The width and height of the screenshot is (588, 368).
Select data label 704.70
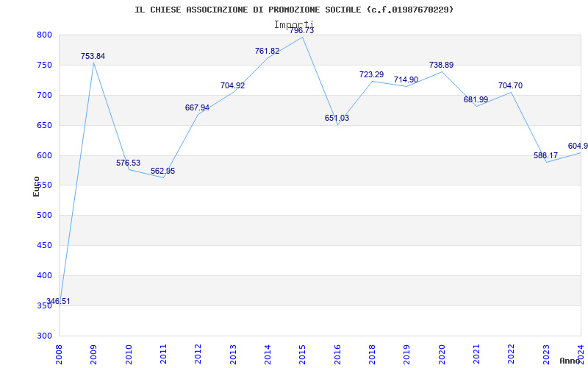tap(510, 85)
